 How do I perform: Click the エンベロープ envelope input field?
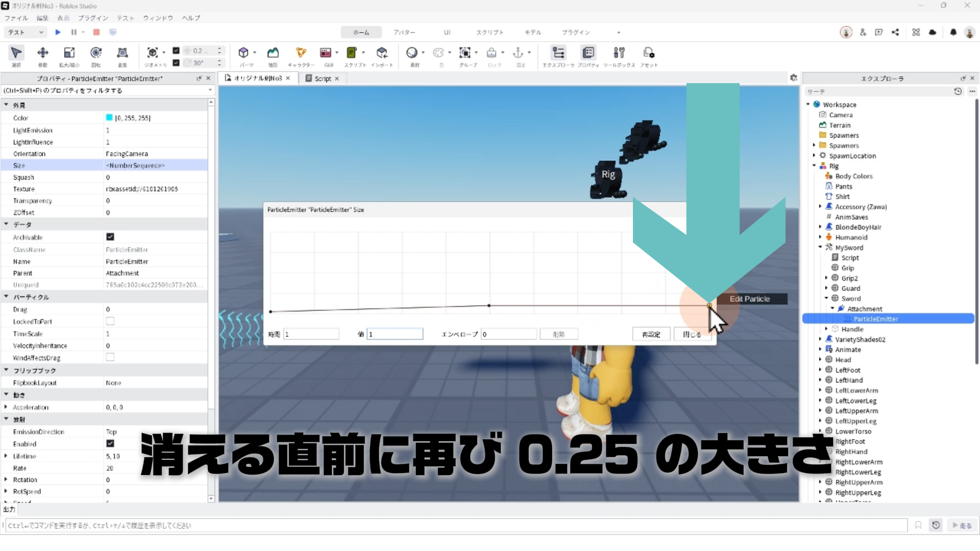pos(508,334)
